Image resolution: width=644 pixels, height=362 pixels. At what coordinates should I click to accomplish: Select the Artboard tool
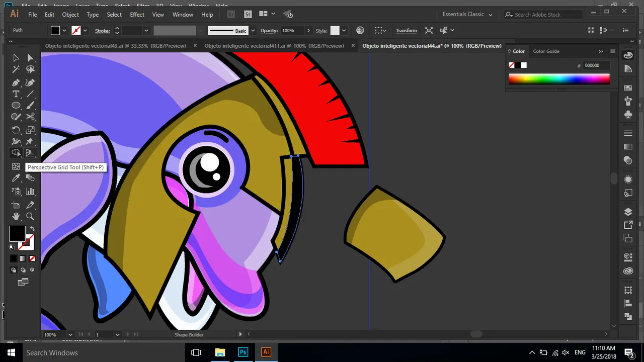(16, 205)
